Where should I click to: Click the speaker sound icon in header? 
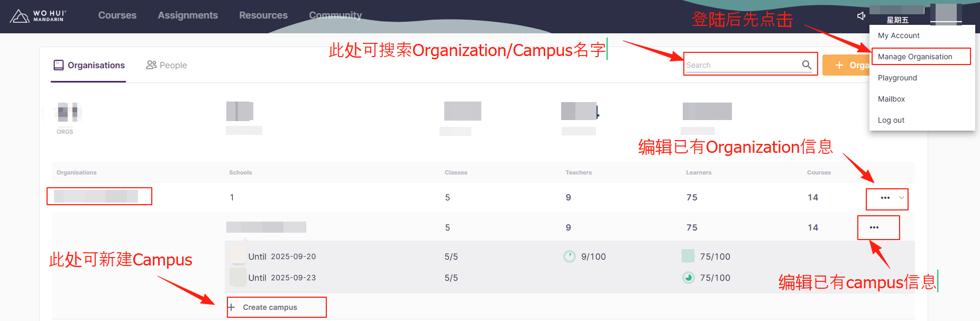point(861,16)
